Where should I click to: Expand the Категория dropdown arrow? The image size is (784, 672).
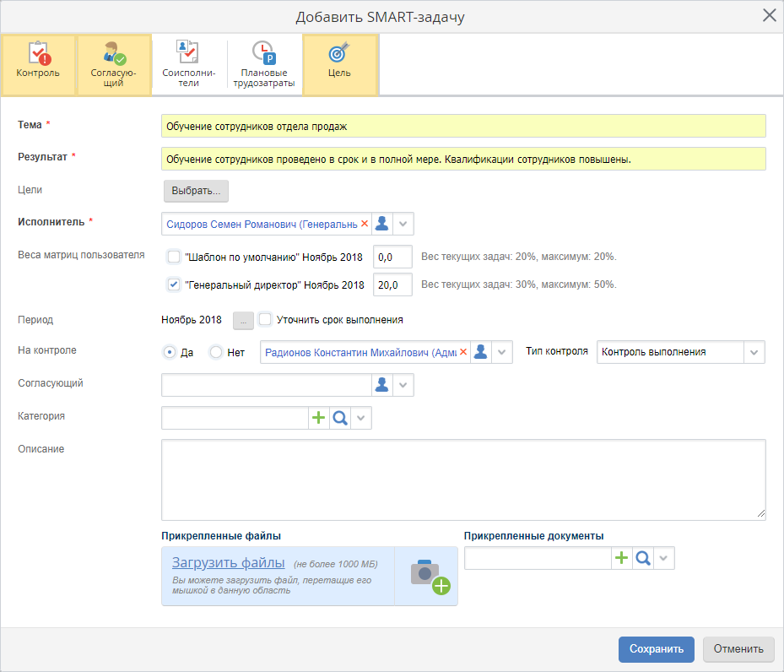361,418
